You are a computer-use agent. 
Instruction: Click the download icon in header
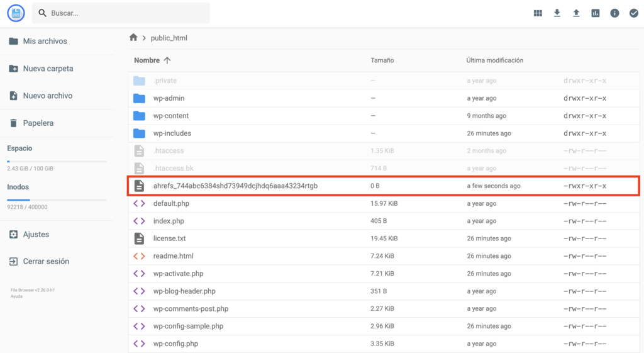[557, 13]
